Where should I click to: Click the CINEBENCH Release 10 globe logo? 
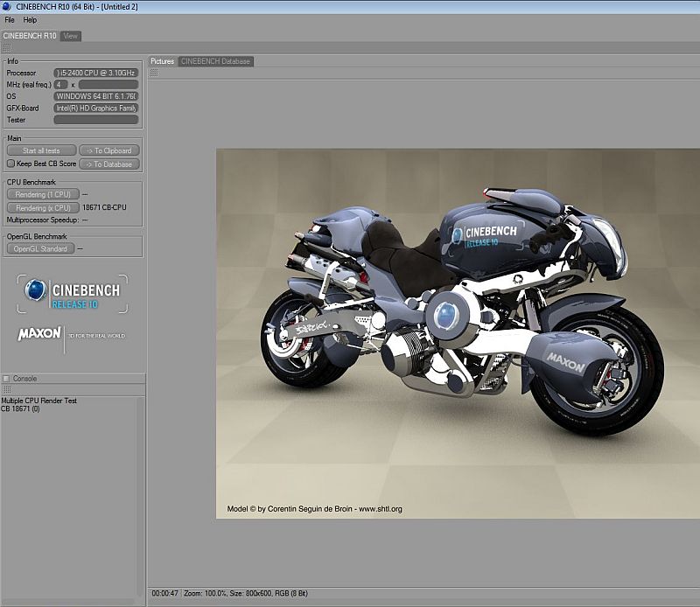(x=36, y=291)
